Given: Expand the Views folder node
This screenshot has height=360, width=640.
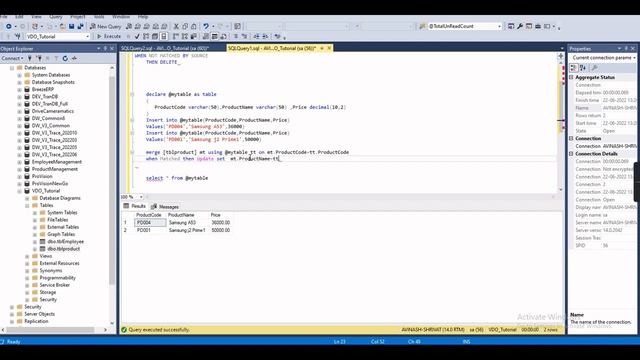Looking at the screenshot, I should [27, 256].
